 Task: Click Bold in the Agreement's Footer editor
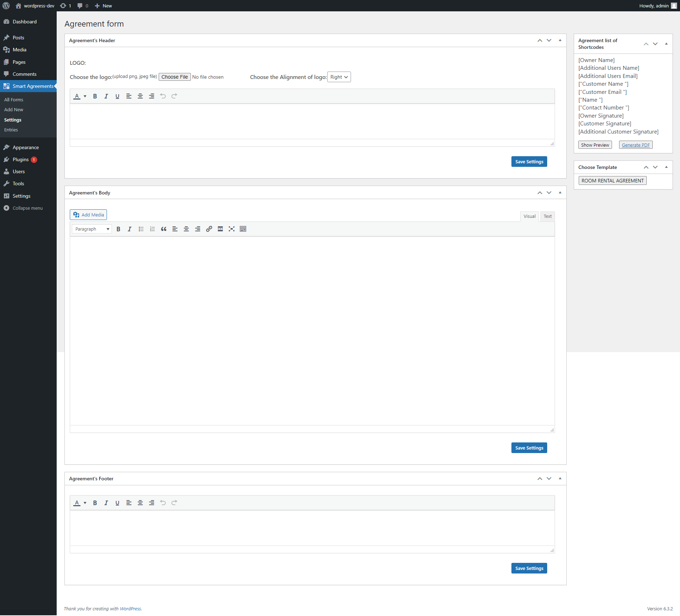(95, 503)
